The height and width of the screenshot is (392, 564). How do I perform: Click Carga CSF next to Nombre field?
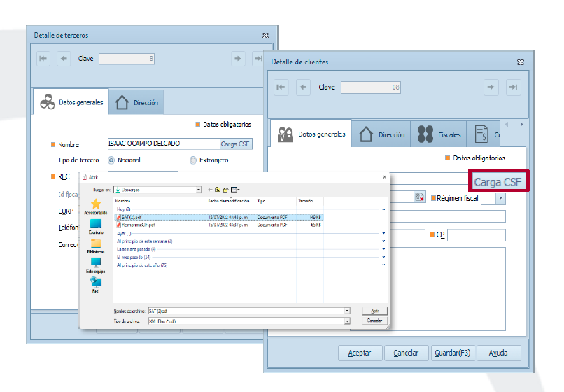pyautogui.click(x=235, y=144)
